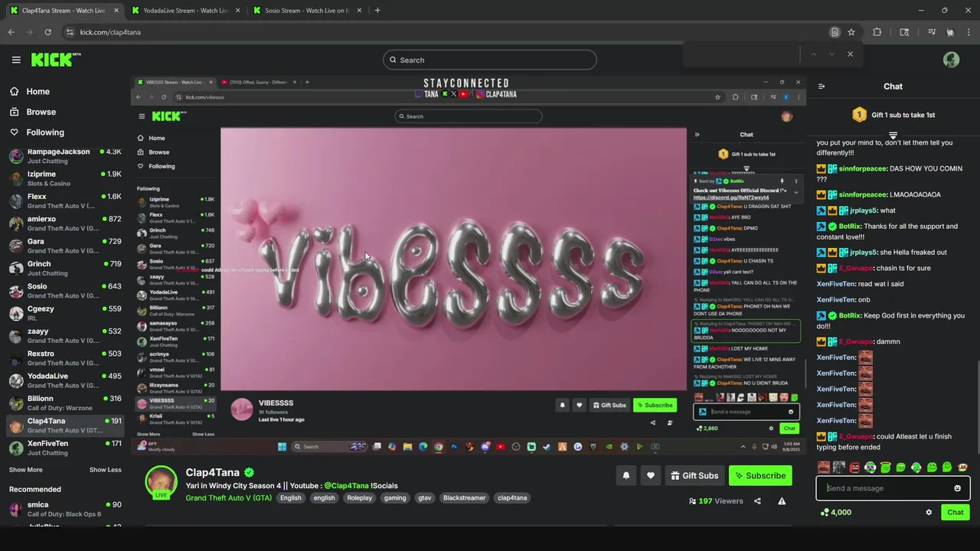Click Show More in sidebar
The image size is (980, 551).
(26, 470)
